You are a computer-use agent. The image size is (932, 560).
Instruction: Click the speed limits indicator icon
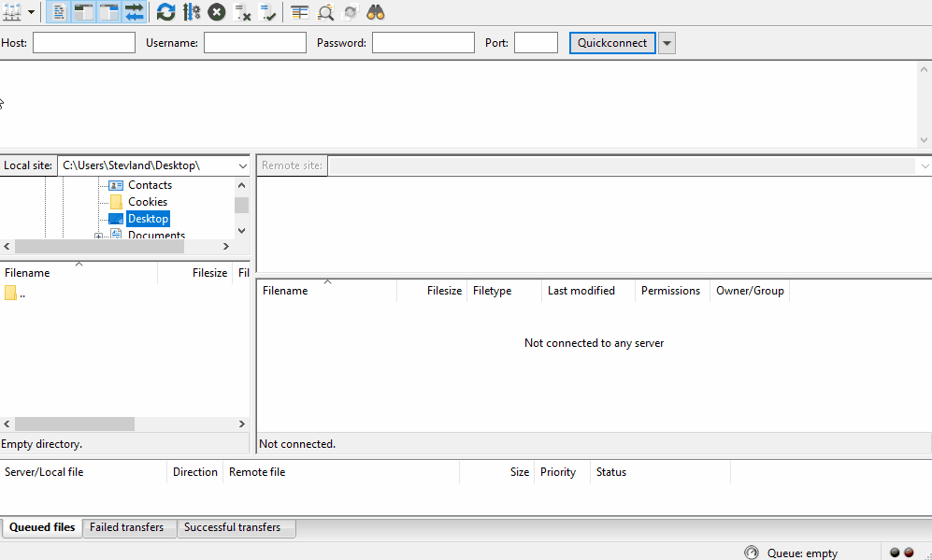coord(752,553)
